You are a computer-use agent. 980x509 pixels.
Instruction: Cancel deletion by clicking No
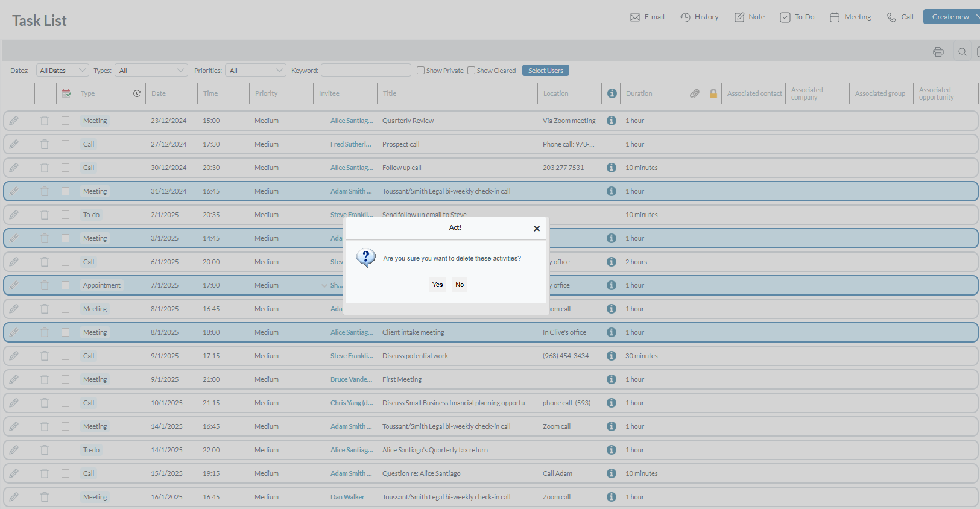point(460,285)
